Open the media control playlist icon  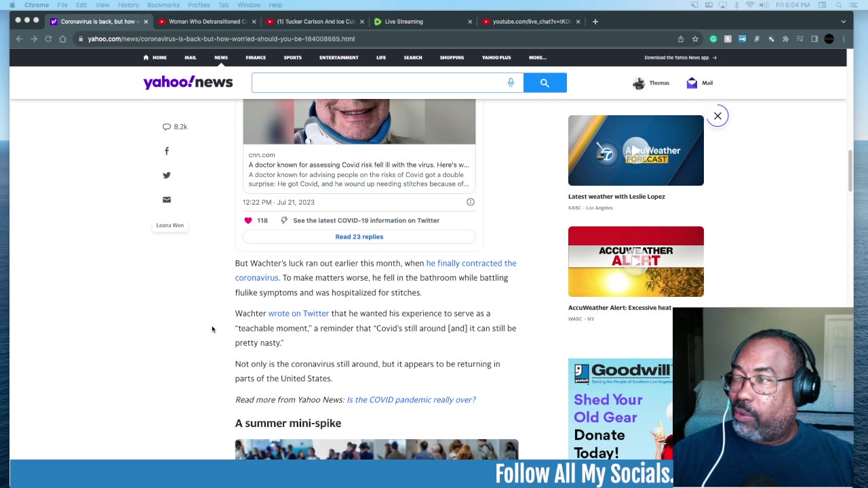pos(800,39)
